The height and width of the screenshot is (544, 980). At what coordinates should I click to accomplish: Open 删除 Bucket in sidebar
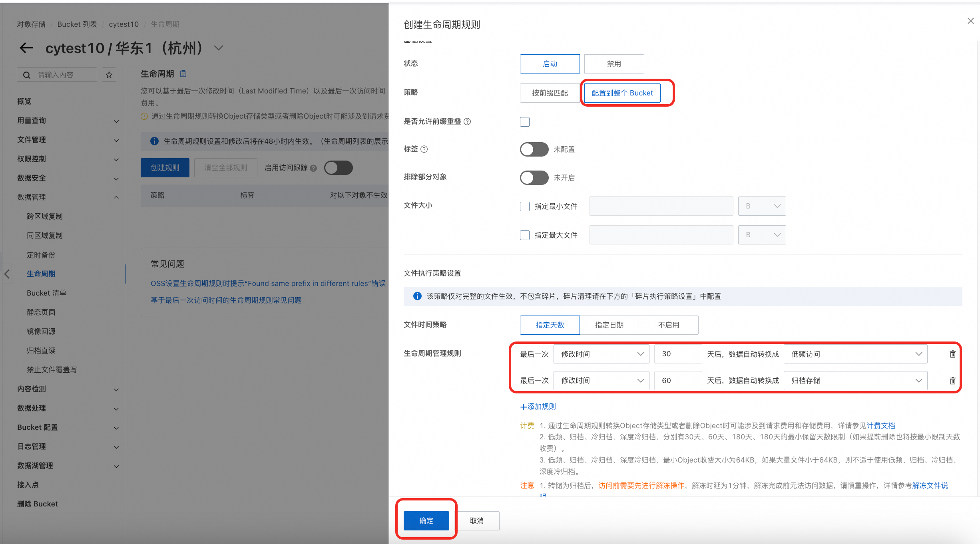(38, 504)
